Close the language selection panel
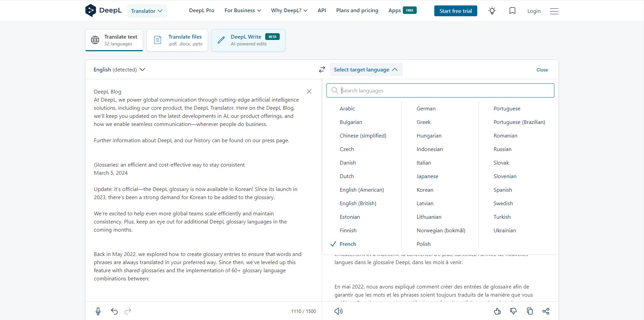This screenshot has height=320, width=644. click(x=542, y=70)
